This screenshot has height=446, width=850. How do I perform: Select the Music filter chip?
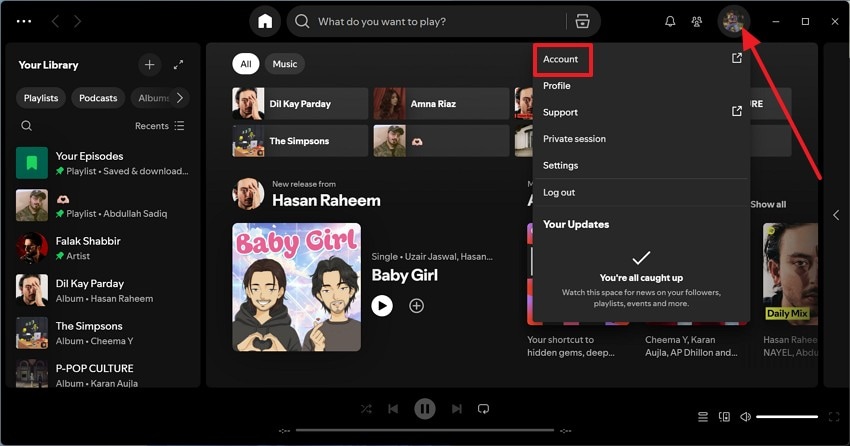[x=285, y=64]
